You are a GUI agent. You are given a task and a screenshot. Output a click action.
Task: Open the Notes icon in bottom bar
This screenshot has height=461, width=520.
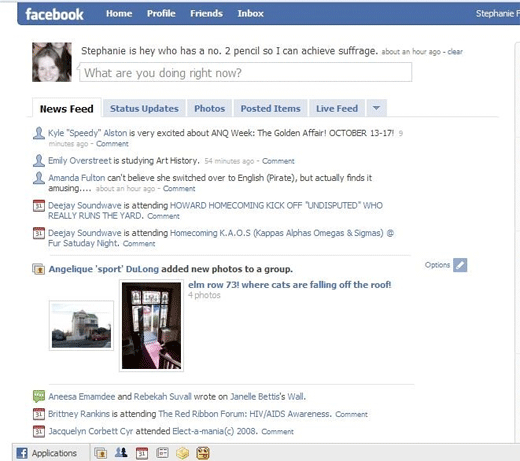point(162,453)
